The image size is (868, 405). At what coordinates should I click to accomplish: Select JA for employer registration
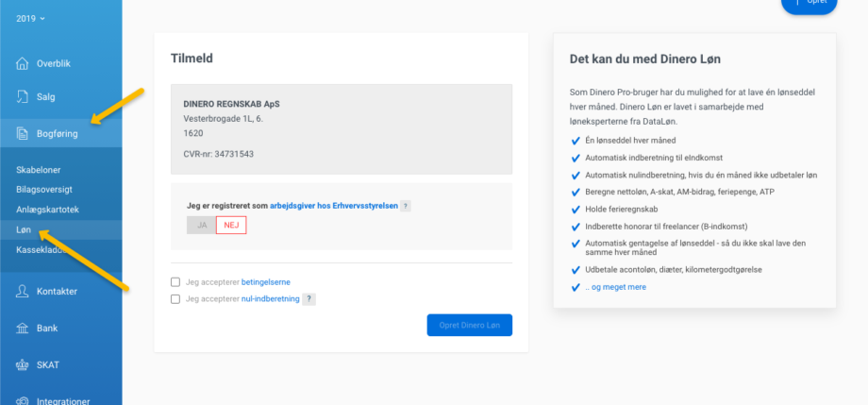click(x=202, y=225)
